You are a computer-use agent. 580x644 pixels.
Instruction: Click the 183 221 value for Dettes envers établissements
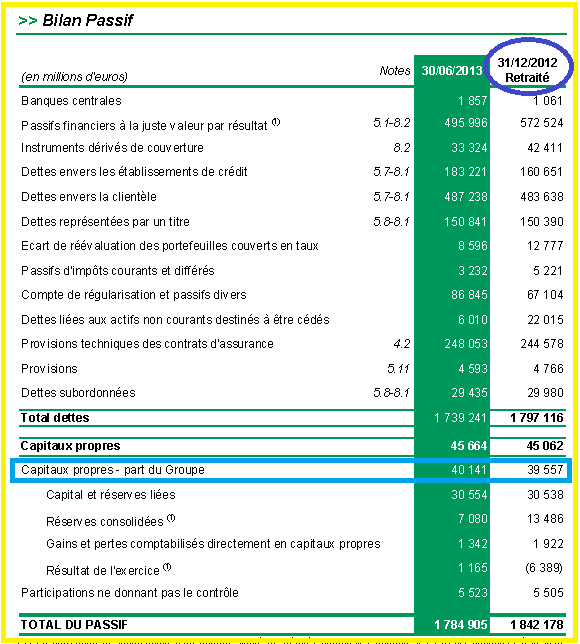465,171
